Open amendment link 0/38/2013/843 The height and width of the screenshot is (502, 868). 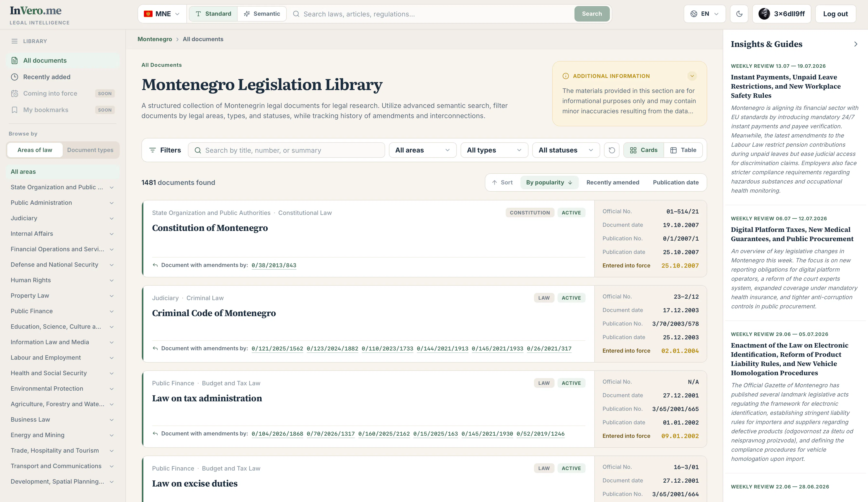274,265
